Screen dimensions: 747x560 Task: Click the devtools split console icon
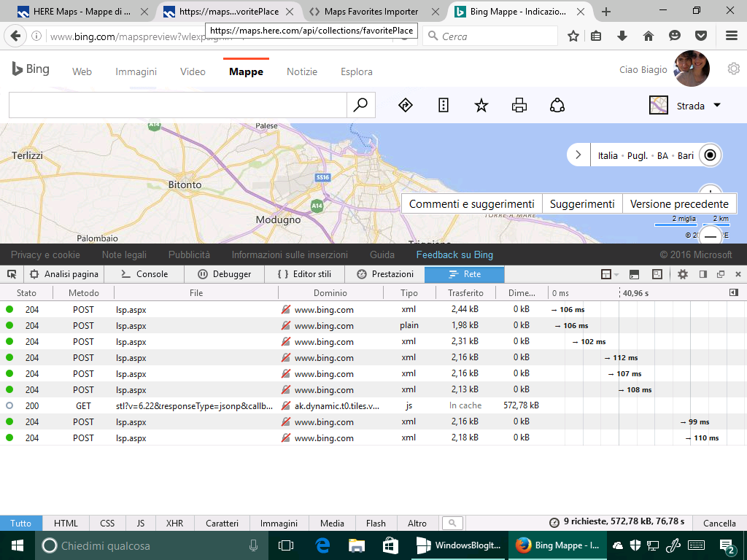(x=634, y=274)
